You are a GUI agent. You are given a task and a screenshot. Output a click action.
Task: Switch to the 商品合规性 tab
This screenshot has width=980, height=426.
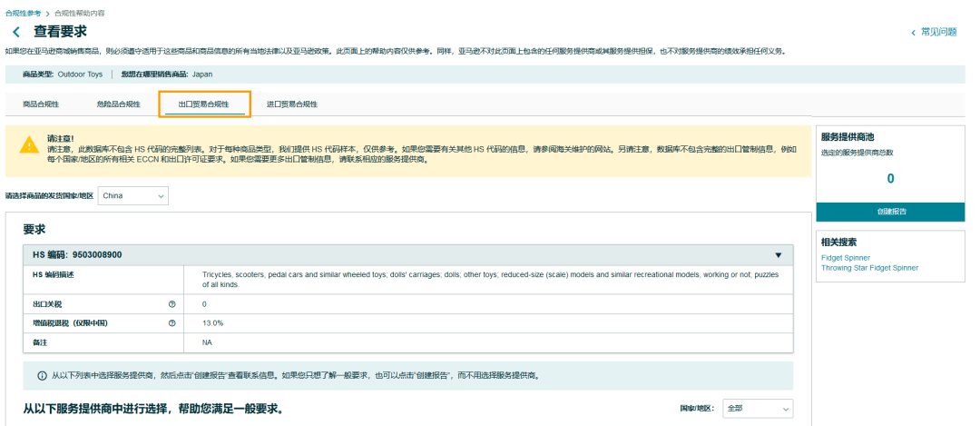(x=41, y=104)
